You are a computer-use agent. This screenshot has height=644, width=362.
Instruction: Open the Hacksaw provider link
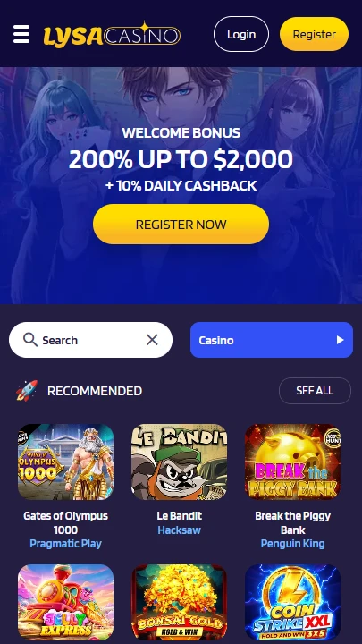tap(180, 530)
